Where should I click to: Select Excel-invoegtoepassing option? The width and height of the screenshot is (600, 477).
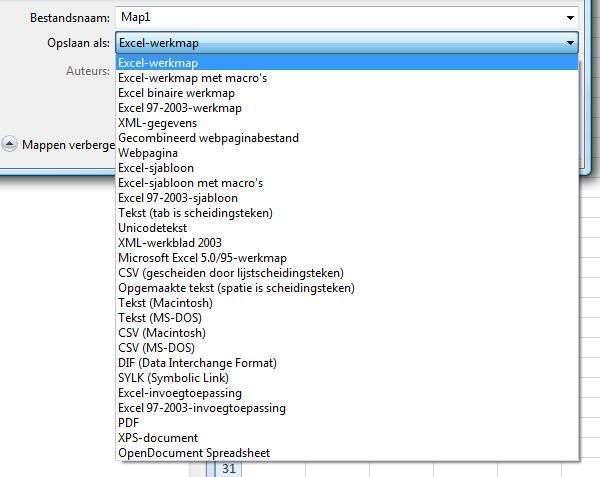(347, 393)
